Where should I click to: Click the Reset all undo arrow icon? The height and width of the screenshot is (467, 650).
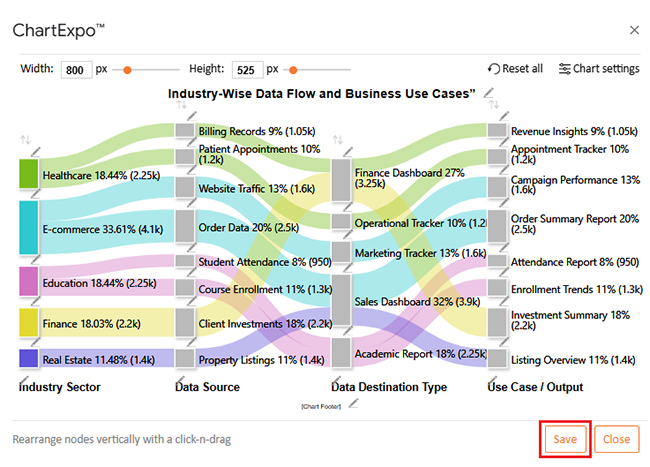[493, 69]
